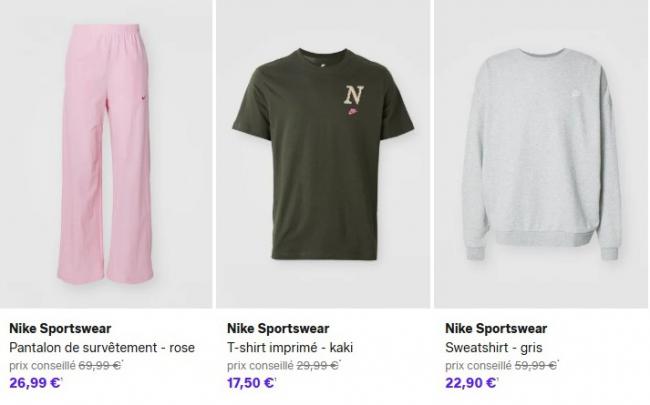Click Nike Sportswear brand above the T-shirt title
The height and width of the screenshot is (405, 650).
(x=278, y=328)
